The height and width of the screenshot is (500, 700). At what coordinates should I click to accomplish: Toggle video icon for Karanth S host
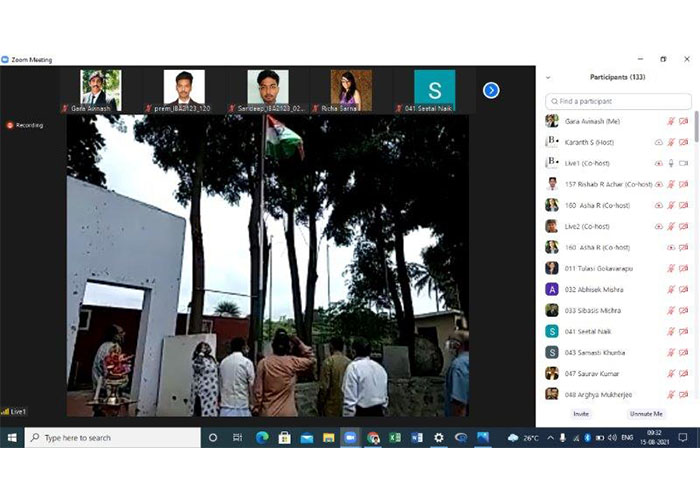pyautogui.click(x=684, y=142)
